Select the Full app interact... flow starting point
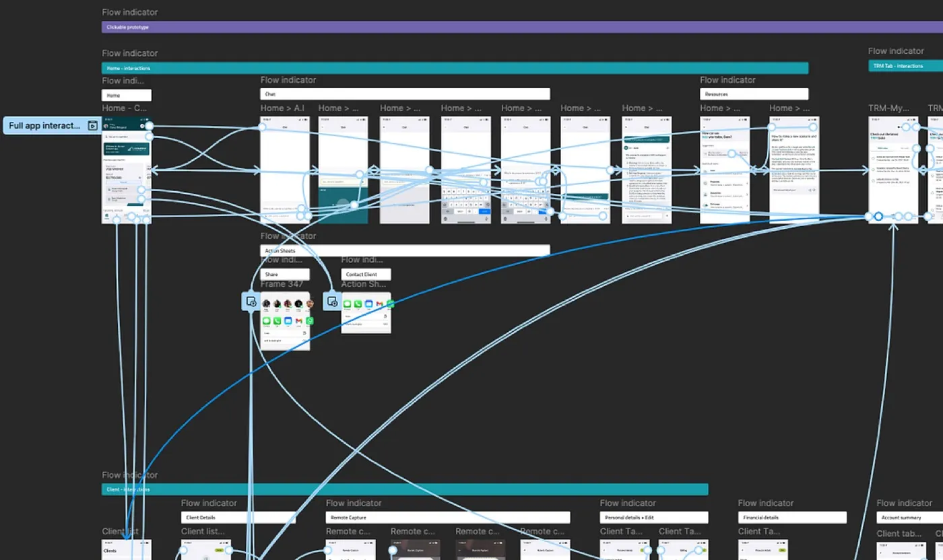Viewport: 943px width, 560px height. pos(52,125)
